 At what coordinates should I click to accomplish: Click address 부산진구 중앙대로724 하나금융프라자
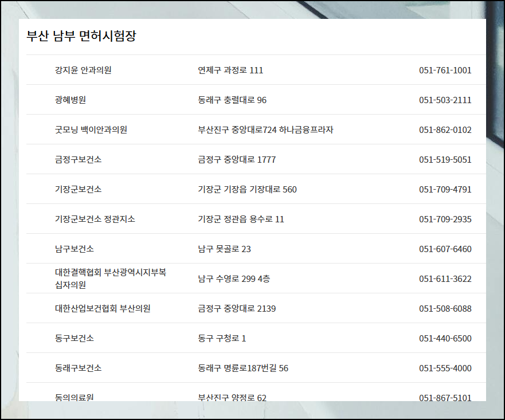(266, 129)
